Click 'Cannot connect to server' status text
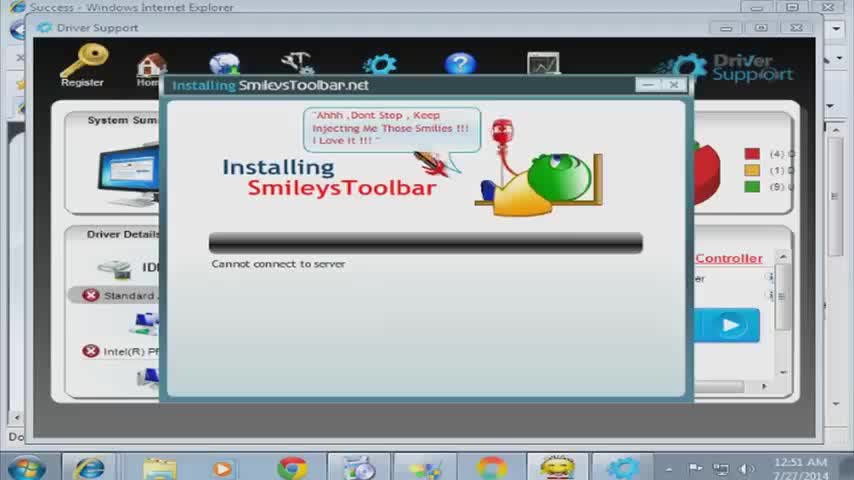854x480 pixels. 278,264
